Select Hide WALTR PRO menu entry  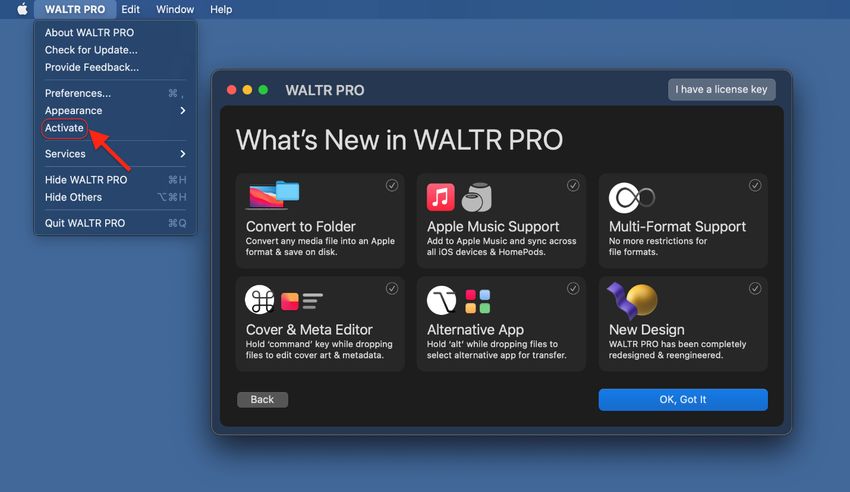[x=115, y=180]
